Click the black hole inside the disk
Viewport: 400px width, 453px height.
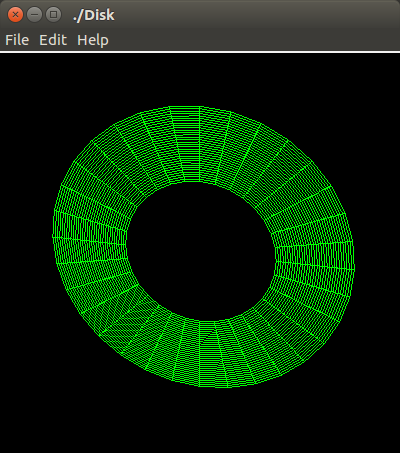(201, 252)
